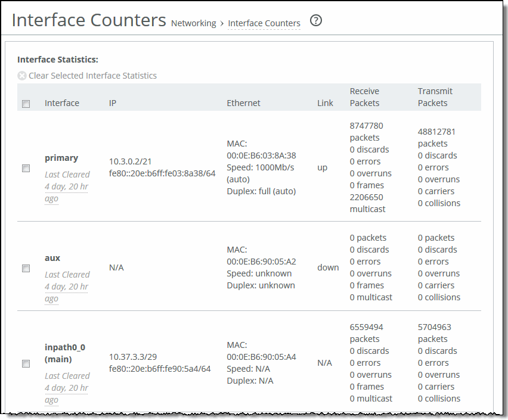
Task: Check the primary interface checkbox
Action: pyautogui.click(x=26, y=169)
